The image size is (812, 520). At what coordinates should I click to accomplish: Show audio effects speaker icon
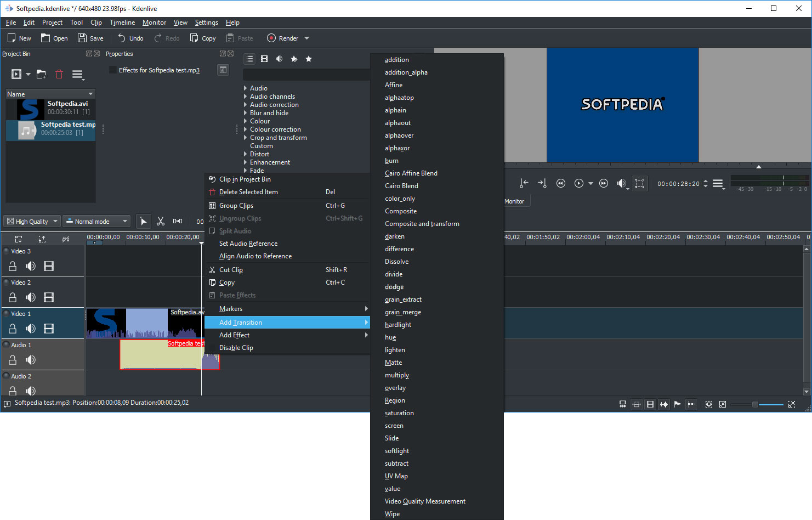279,59
